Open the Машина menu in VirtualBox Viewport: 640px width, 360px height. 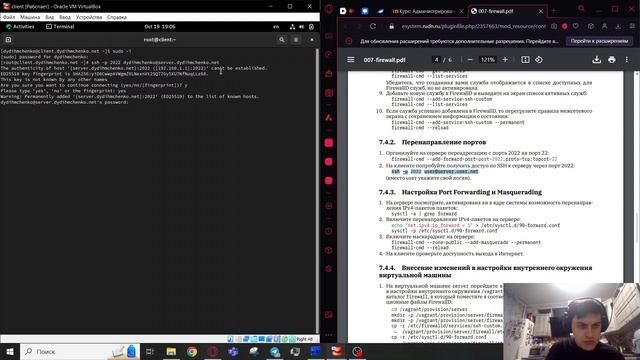pyautogui.click(x=30, y=17)
